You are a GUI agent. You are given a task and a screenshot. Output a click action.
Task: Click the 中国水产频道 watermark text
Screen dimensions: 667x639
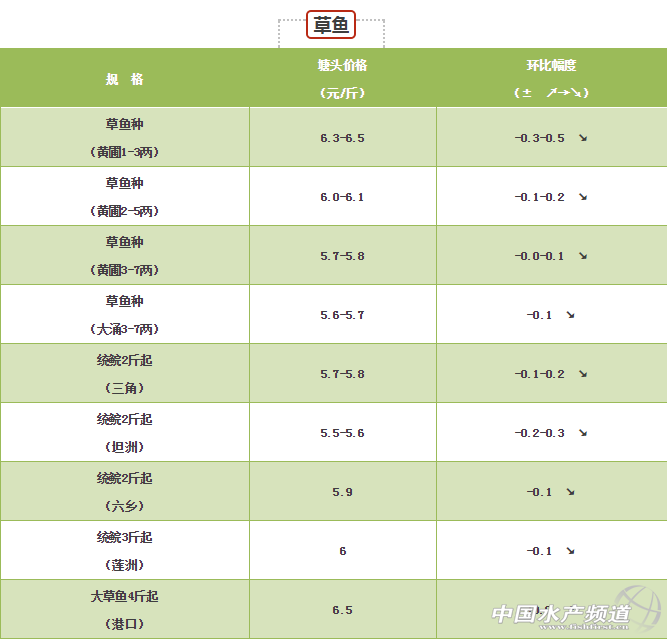[560, 613]
